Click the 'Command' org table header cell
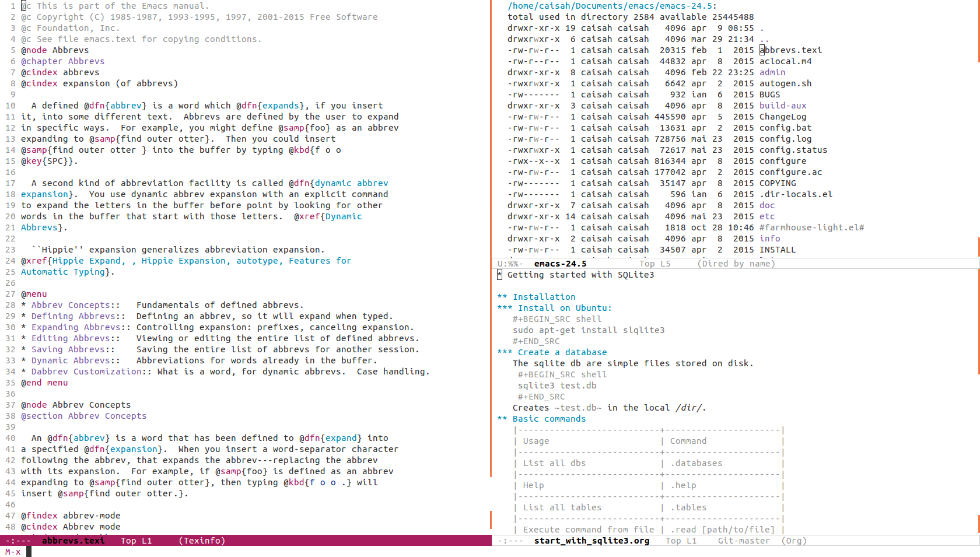The image size is (980, 557). tap(688, 441)
